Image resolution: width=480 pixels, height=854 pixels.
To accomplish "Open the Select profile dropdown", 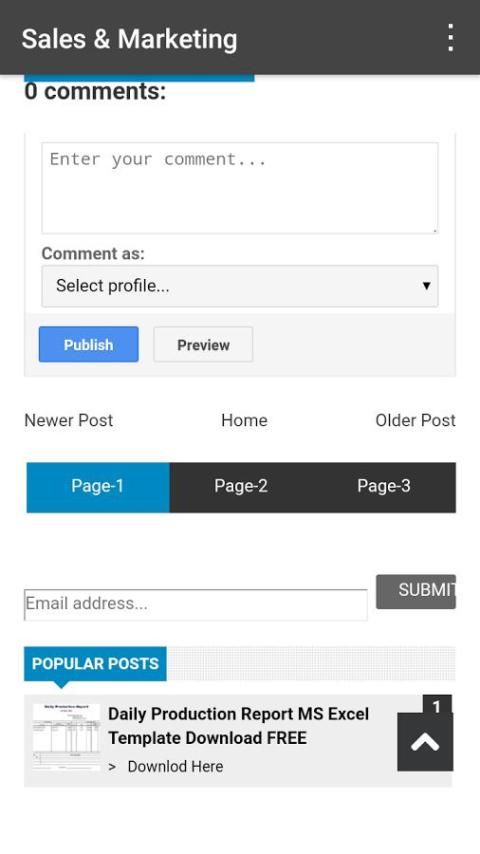I will (x=240, y=286).
